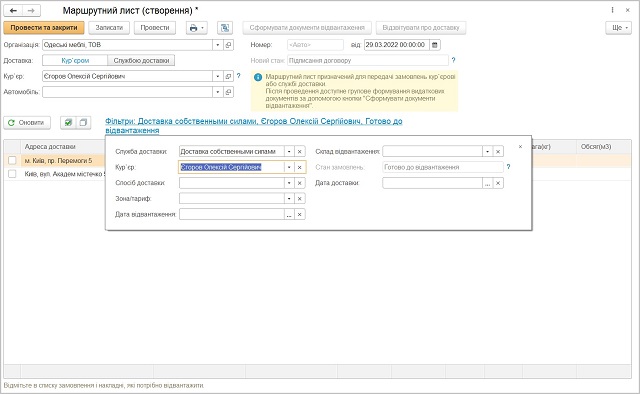Open Організація record with open icon
Screen dimensions: 640x394
coord(229,45)
